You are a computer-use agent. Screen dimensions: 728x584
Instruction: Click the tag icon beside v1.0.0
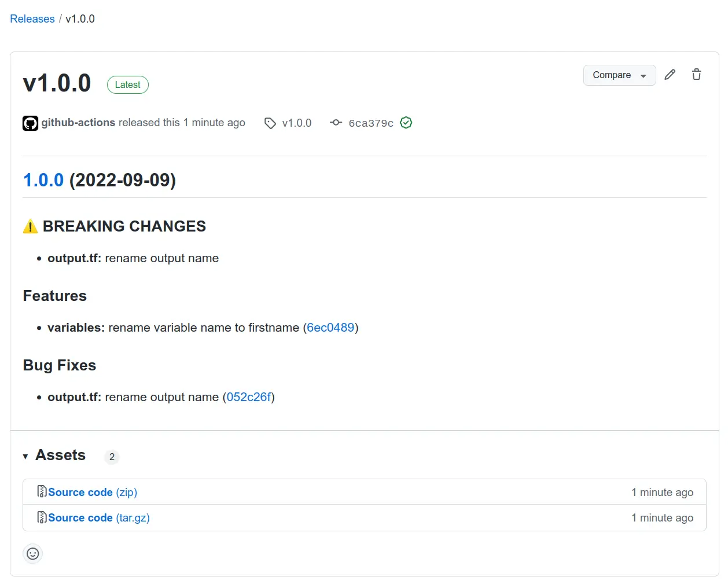[x=270, y=123]
